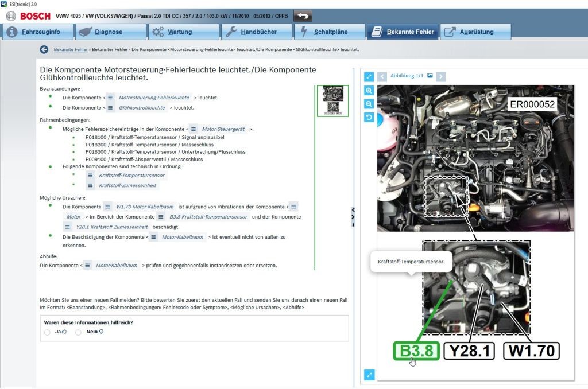Go to previous Abbildung

(382, 76)
